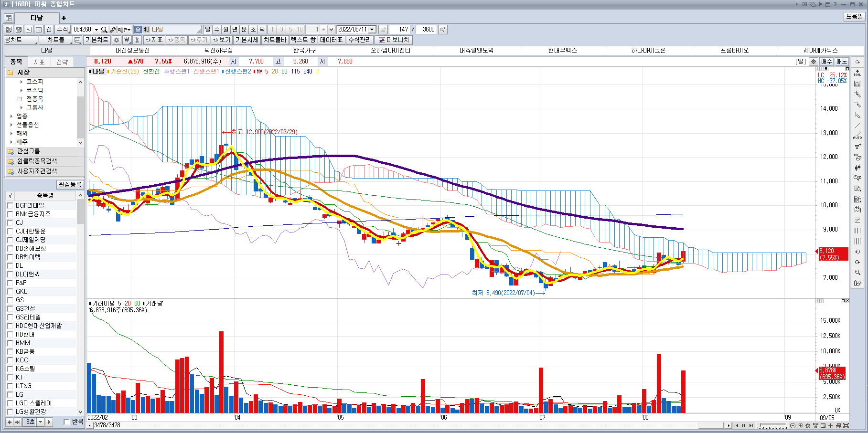The width and height of the screenshot is (868, 433).
Task: Select the straight line drawing tool
Action: (x=857, y=126)
